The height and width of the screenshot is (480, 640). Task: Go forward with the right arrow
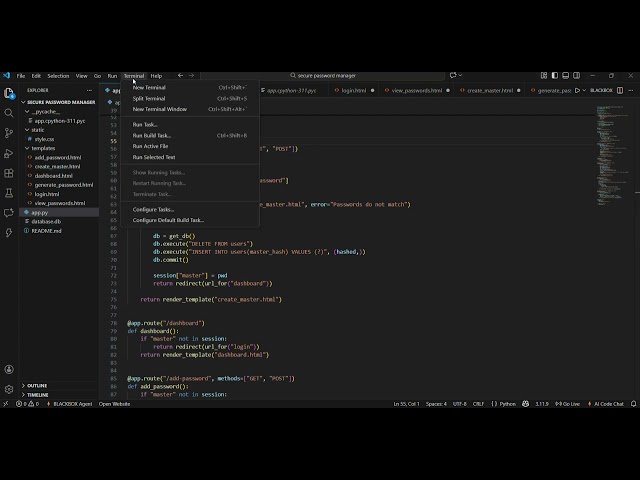(191, 76)
